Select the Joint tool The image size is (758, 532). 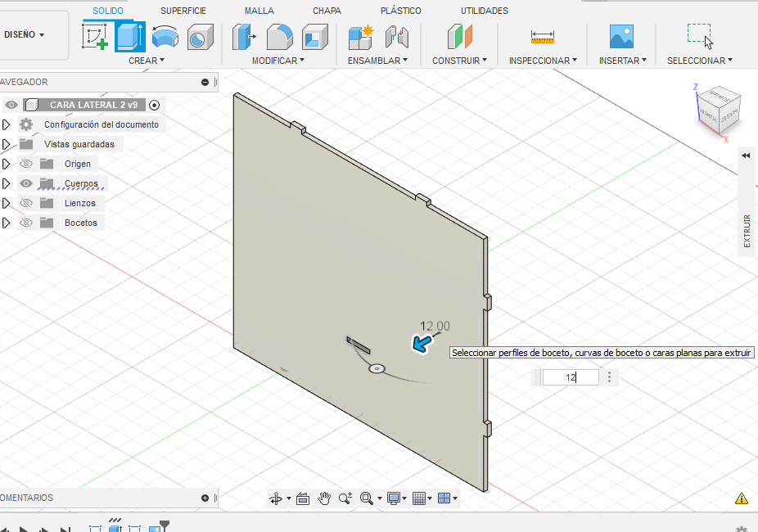tap(397, 37)
